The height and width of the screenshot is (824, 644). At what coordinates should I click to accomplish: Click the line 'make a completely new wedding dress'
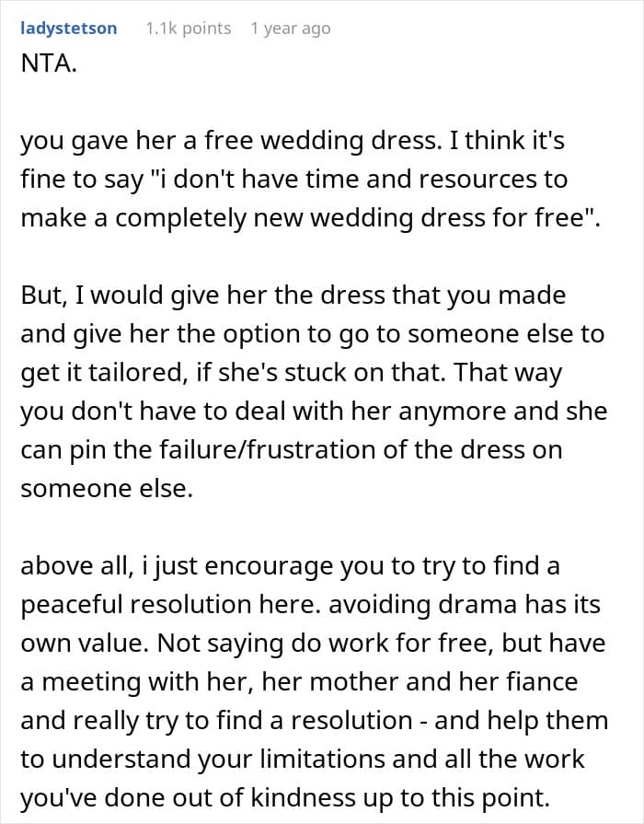coord(310,218)
